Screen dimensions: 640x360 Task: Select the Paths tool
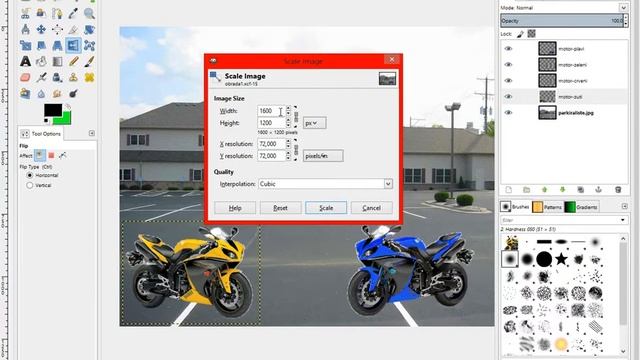tap(57, 13)
